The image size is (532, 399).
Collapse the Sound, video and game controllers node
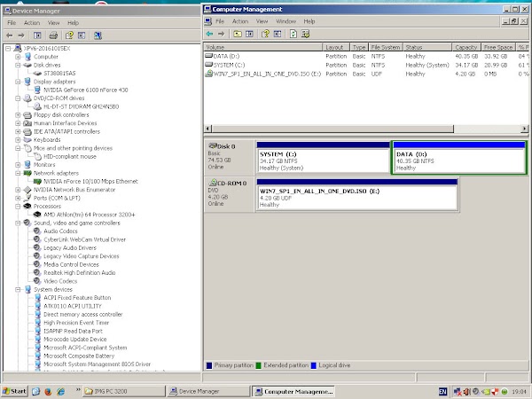point(17,223)
